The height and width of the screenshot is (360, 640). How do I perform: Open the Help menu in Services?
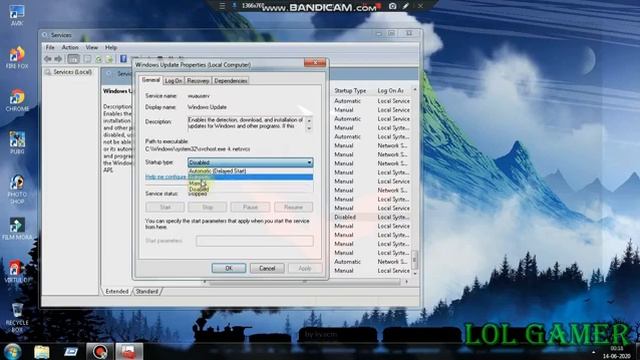pyautogui.click(x=111, y=47)
